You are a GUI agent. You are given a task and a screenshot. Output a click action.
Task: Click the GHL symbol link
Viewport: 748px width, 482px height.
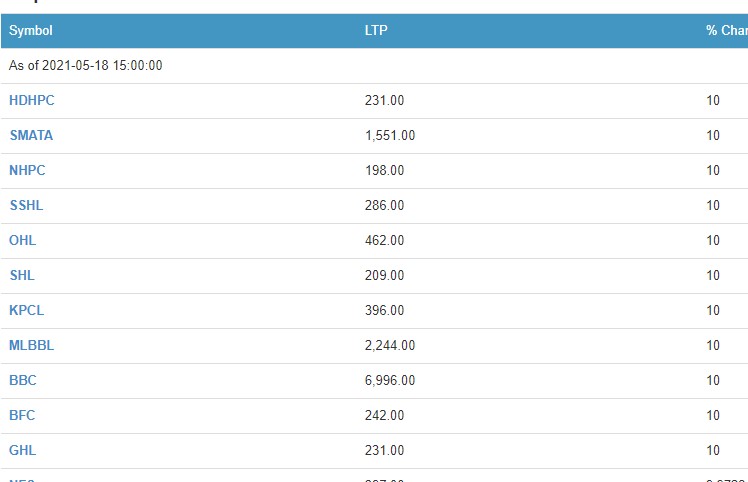(x=22, y=450)
